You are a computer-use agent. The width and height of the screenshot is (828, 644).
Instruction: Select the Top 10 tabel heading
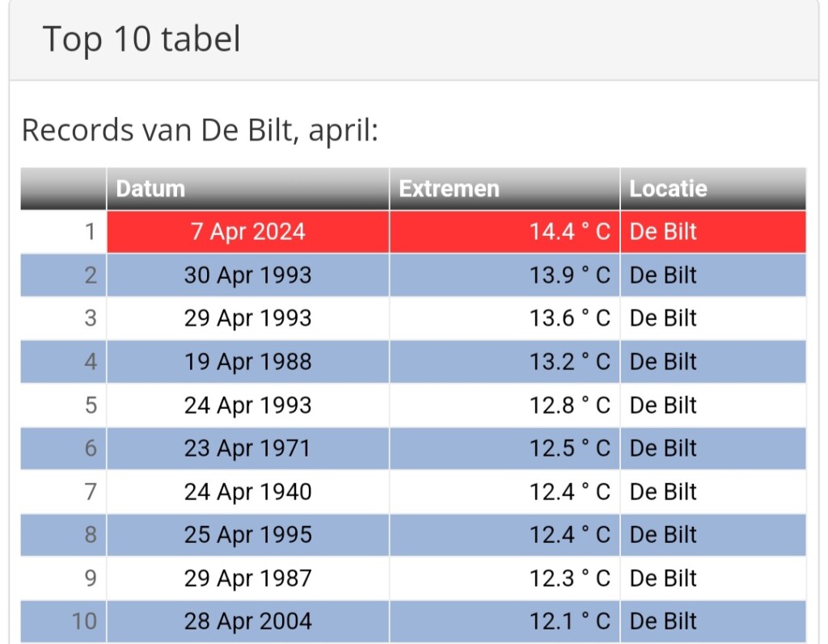tap(142, 39)
